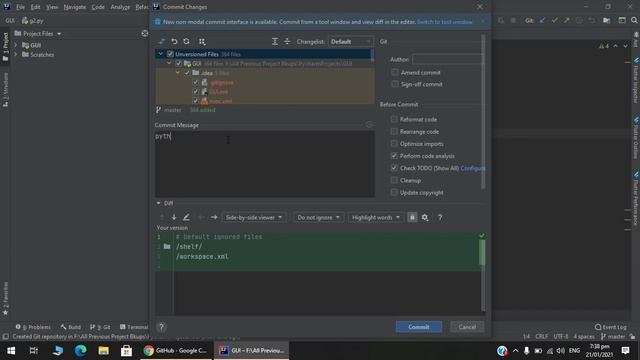Open the Edit menu
The width and height of the screenshot is (640, 360).
point(36,7)
